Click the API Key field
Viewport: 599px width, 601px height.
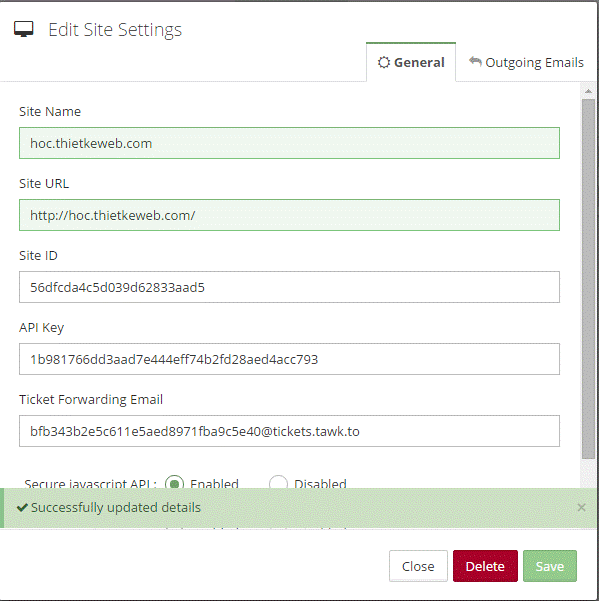coord(289,359)
